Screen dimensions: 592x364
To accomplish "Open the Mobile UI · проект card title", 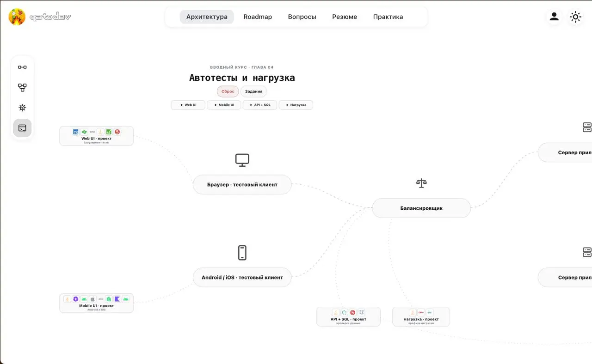I will click(x=97, y=306).
